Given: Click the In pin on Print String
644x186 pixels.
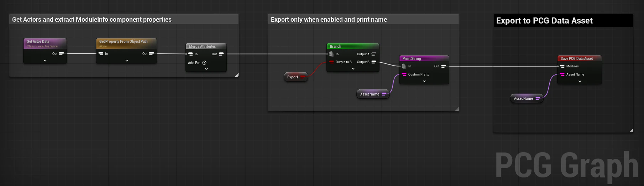Looking at the screenshot, I should 404,66.
